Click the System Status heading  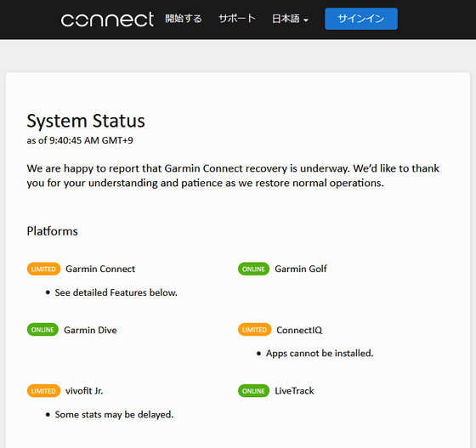tap(86, 121)
